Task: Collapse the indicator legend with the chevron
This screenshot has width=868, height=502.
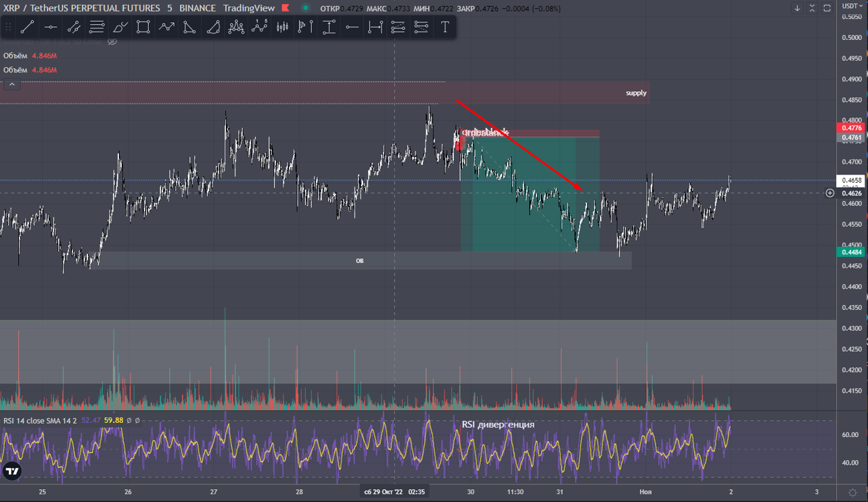Action: [x=12, y=85]
